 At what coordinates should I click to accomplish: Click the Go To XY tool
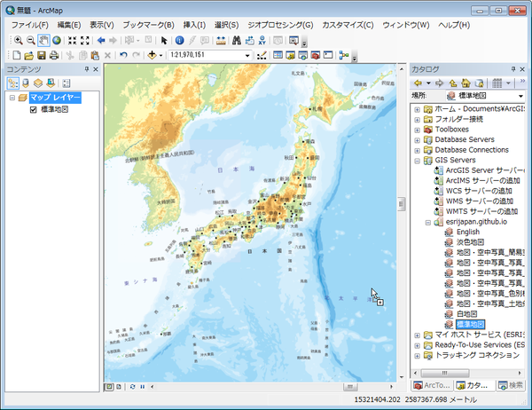pyautogui.click(x=262, y=41)
